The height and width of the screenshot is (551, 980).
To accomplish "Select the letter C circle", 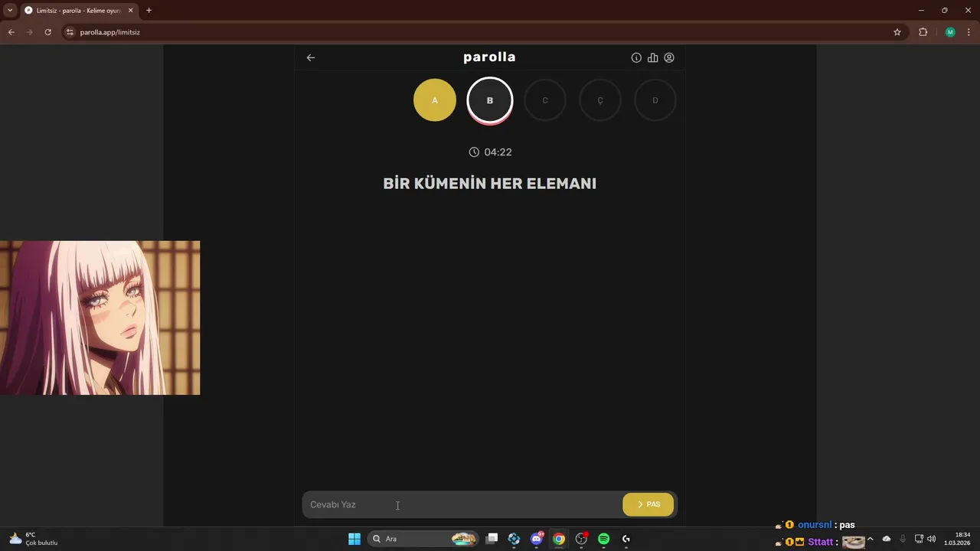I will (545, 100).
